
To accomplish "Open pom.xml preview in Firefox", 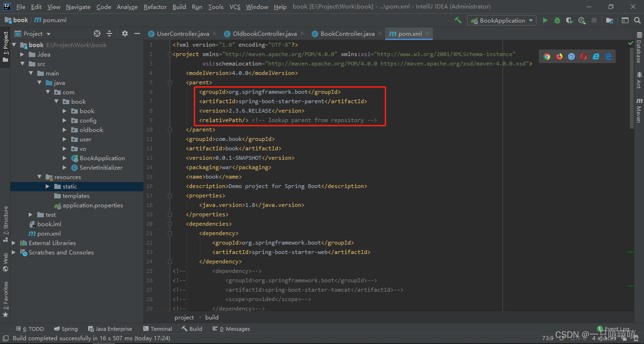I will (559, 57).
